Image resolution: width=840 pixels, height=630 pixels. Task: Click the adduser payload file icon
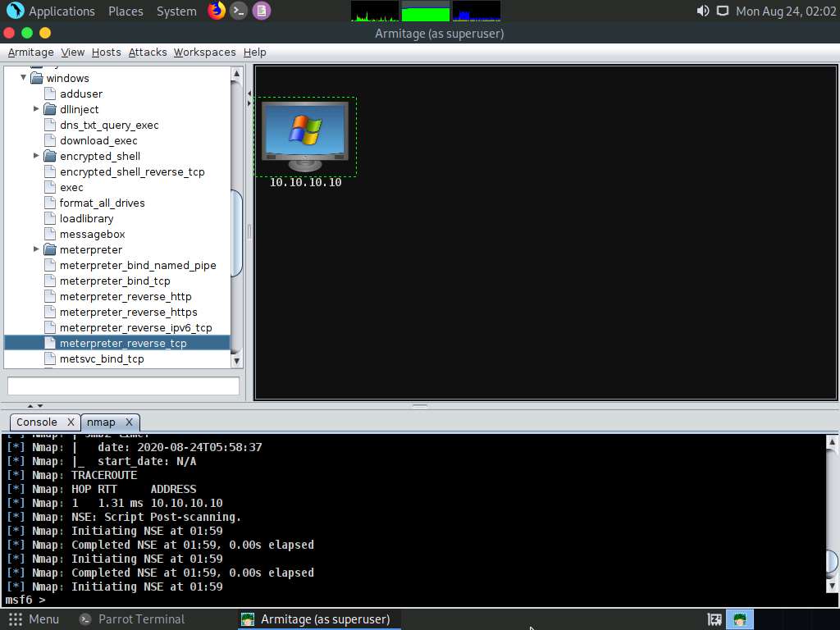pos(50,94)
